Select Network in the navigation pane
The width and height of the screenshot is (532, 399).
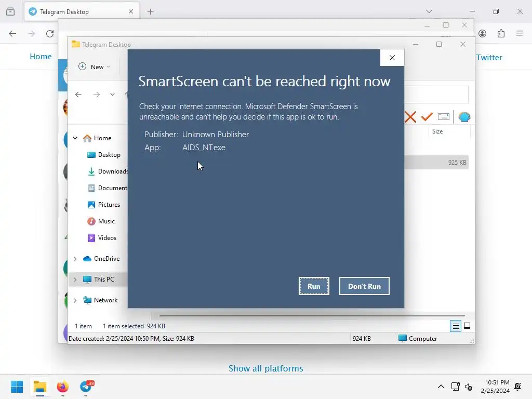point(100,300)
